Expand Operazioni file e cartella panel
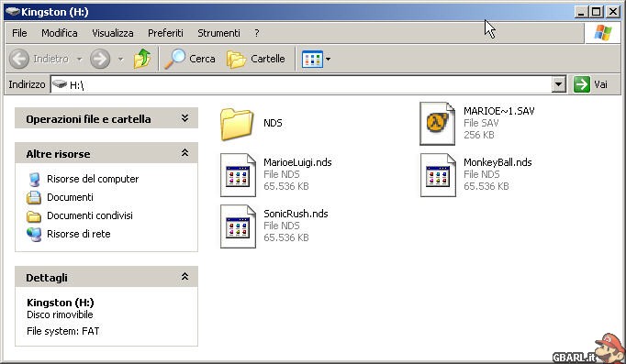Viewport: 626px width, 364px height. tap(184, 118)
